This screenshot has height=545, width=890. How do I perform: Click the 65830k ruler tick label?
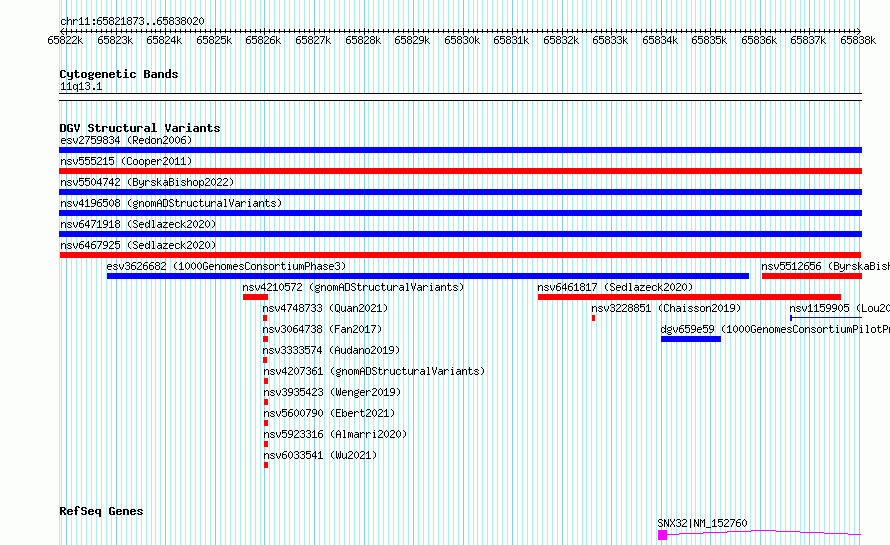tap(462, 40)
